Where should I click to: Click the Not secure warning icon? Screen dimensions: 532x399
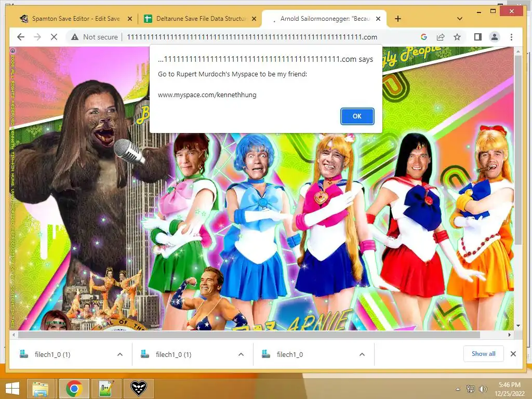click(x=75, y=37)
